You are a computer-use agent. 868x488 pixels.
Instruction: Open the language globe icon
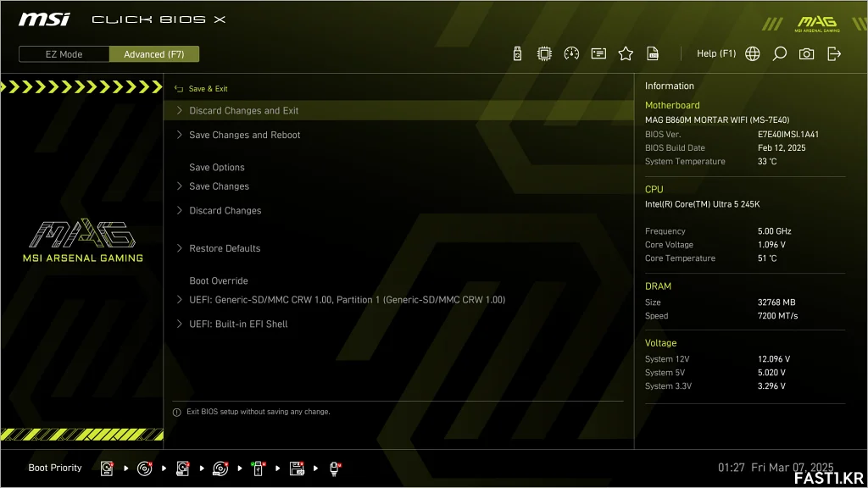coord(753,53)
